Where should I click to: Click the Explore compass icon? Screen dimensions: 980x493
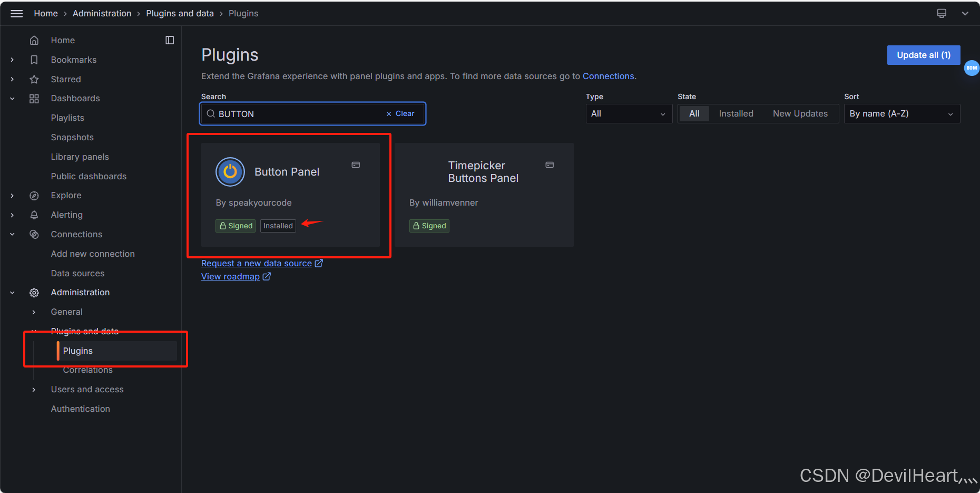click(x=34, y=196)
